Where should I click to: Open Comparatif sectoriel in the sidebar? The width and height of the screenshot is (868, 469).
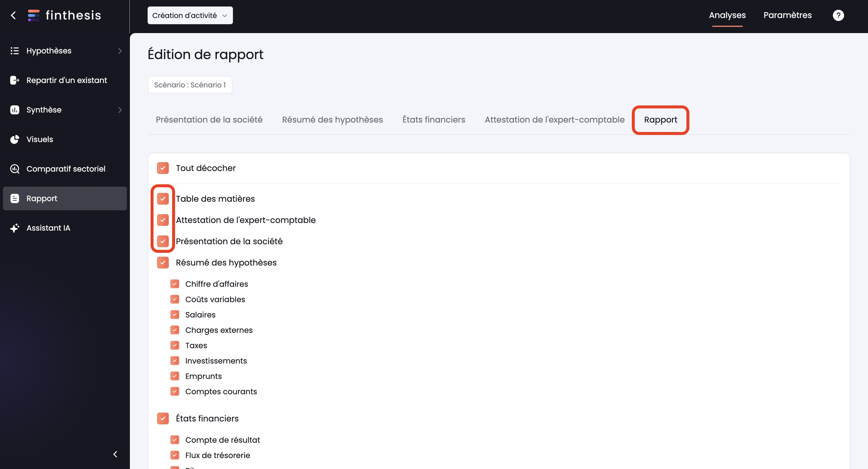point(65,169)
